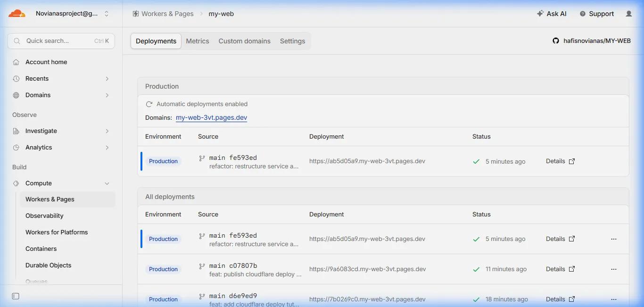Open Account home in sidebar
This screenshot has height=307, width=644.
(x=46, y=62)
